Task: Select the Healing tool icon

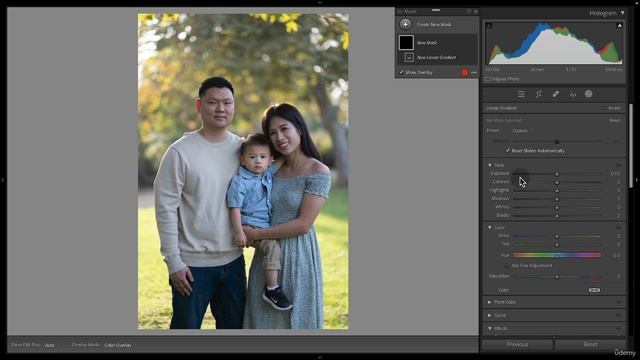Action: (x=556, y=94)
